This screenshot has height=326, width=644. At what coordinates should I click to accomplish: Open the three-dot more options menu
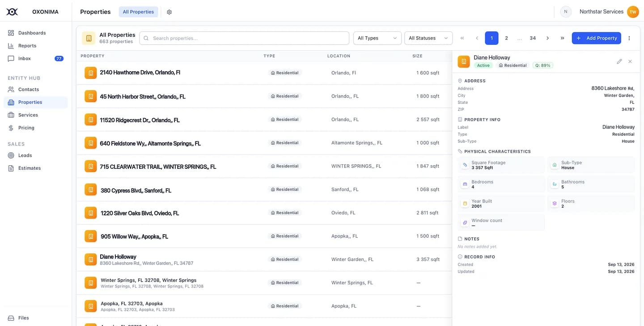629,38
